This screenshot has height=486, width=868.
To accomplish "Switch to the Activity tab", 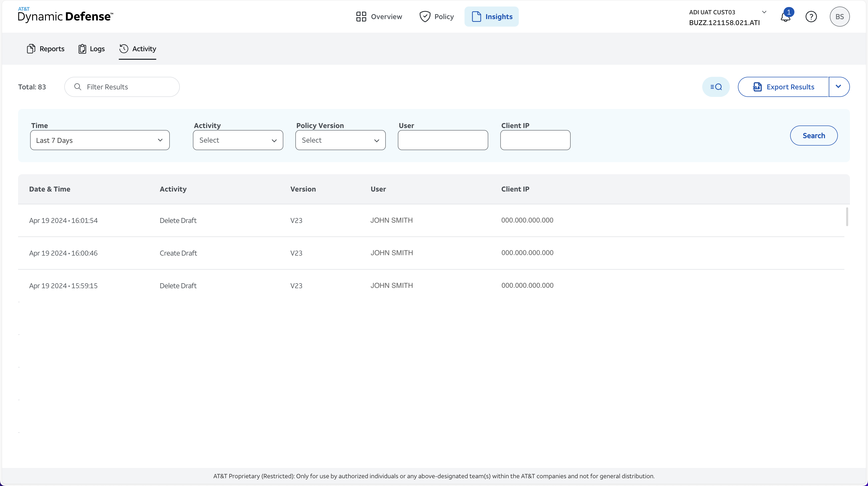I will coord(137,49).
